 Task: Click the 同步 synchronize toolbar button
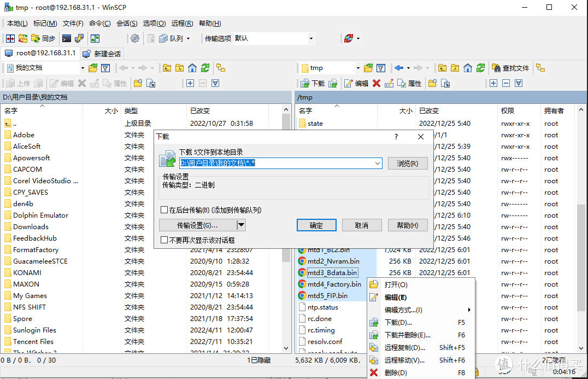[x=43, y=38]
